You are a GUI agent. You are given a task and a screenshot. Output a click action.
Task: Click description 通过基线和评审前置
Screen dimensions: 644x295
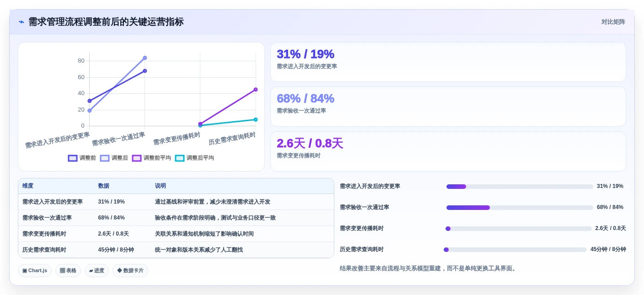pyautogui.click(x=182, y=202)
